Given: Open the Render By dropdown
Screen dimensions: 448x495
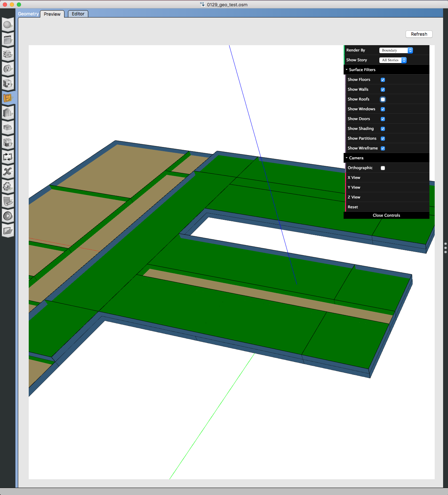Looking at the screenshot, I should click(395, 50).
